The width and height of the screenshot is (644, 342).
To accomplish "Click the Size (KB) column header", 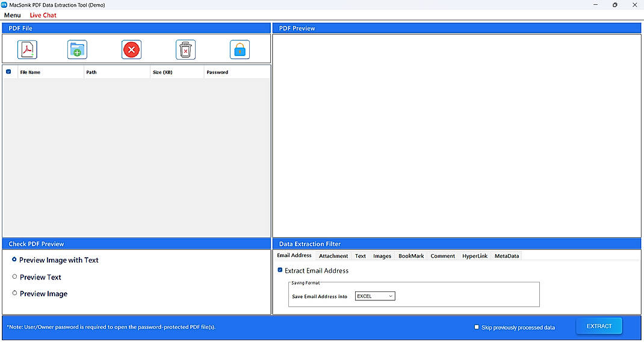I will click(x=178, y=72).
